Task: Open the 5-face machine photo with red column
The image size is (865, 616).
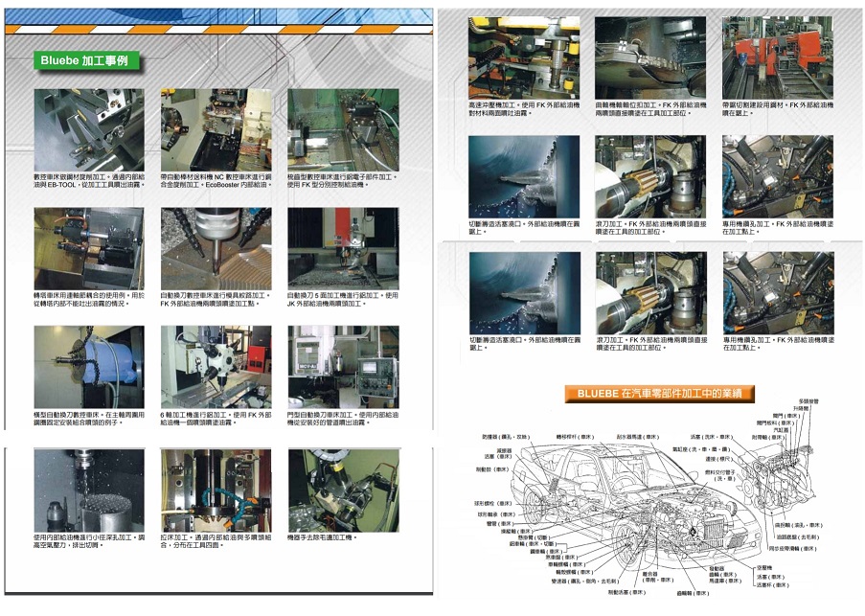Action: 343,248
